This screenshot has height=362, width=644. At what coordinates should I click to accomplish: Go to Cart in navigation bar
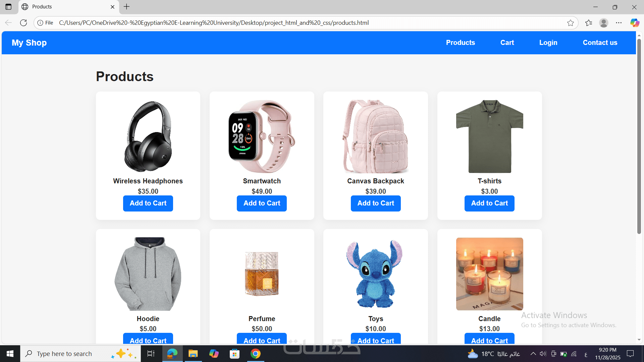[x=507, y=43]
